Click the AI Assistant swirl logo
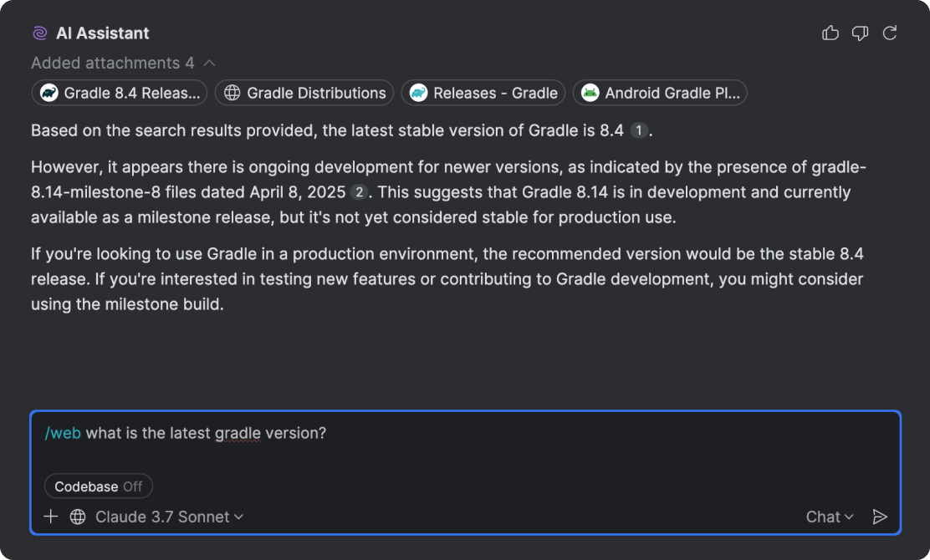Viewport: 930px width, 560px height. pyautogui.click(x=39, y=33)
